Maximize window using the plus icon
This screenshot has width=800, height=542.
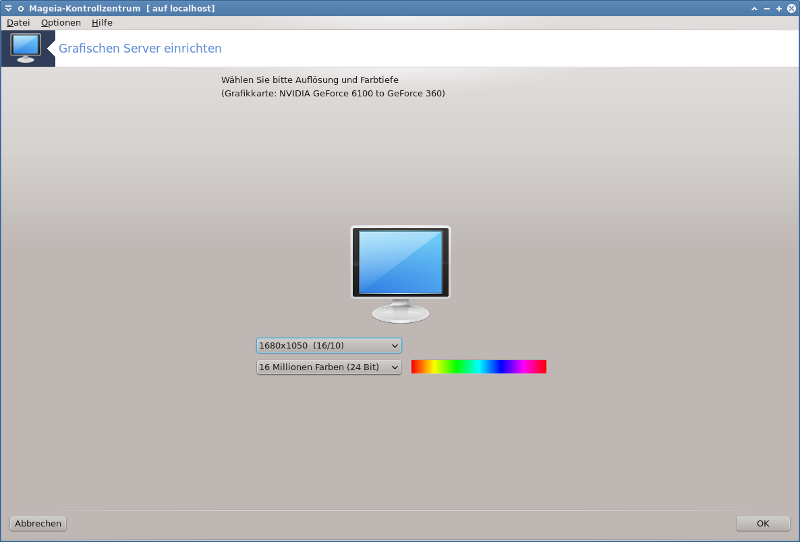(778, 8)
